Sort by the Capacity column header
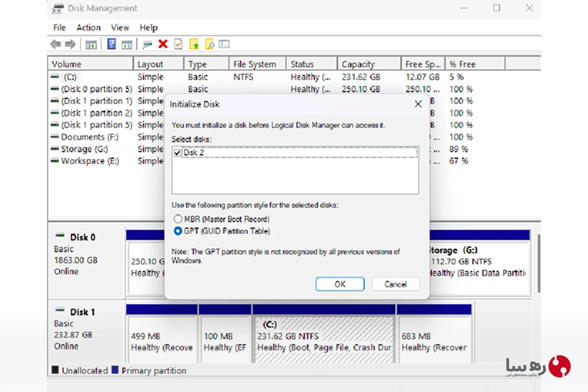The height and width of the screenshot is (392, 588). [x=369, y=64]
